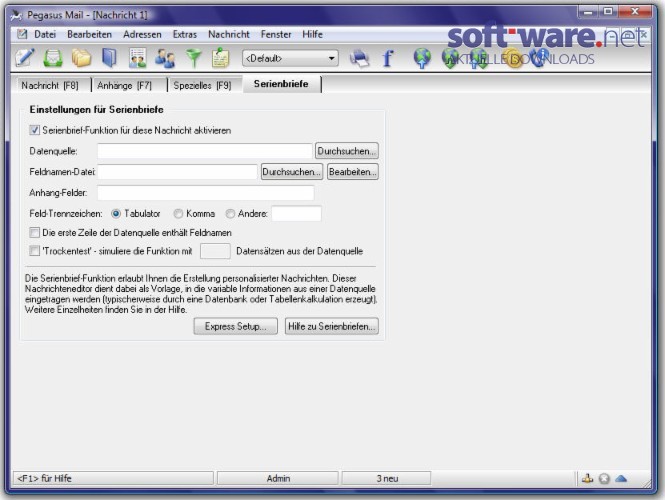Select Tabulator as field separator

point(116,214)
